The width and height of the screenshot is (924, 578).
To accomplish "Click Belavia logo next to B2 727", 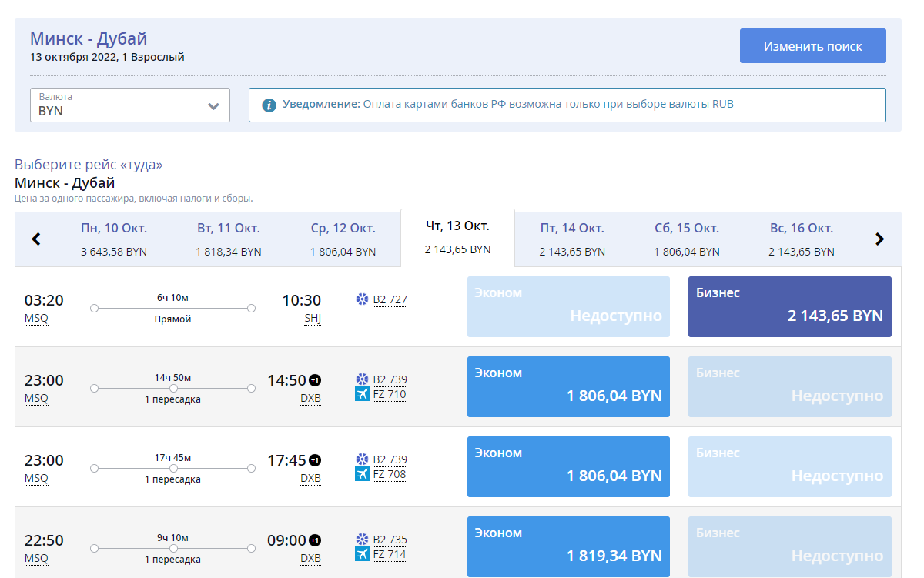I will pos(362,299).
